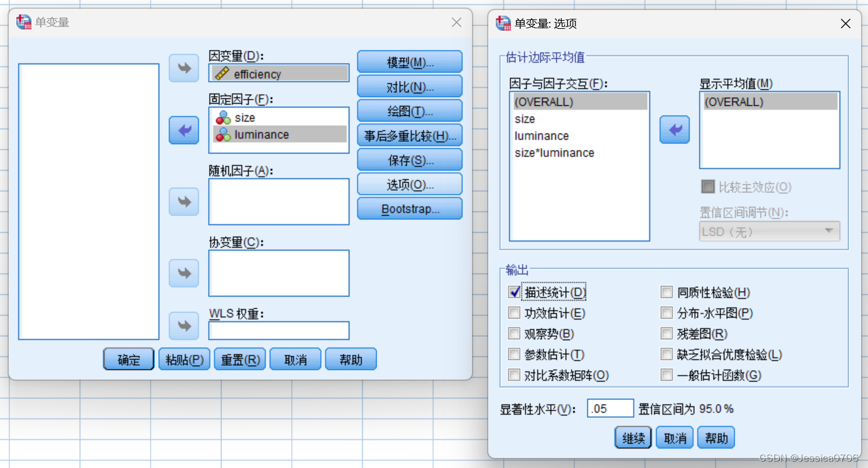The width and height of the screenshot is (868, 468).
Task: Open the 模型(M)... dialog
Action: [x=410, y=62]
